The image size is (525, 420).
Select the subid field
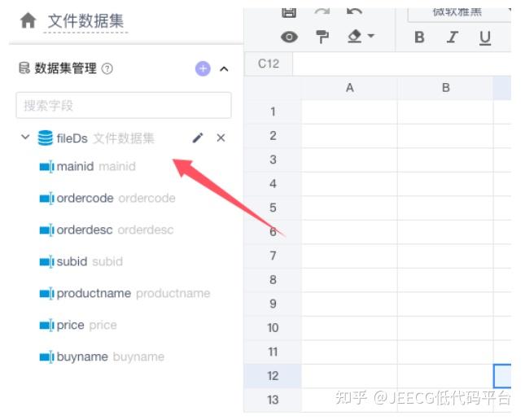pyautogui.click(x=81, y=261)
